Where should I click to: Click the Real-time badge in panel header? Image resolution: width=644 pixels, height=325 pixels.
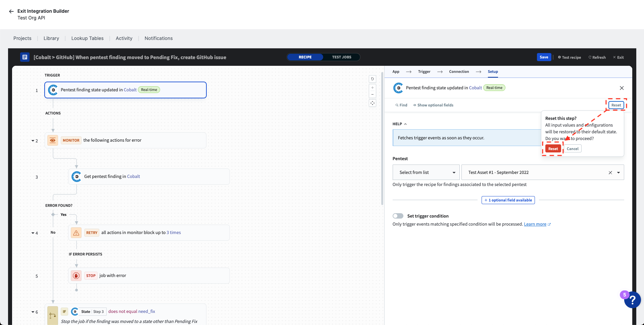[x=494, y=88]
